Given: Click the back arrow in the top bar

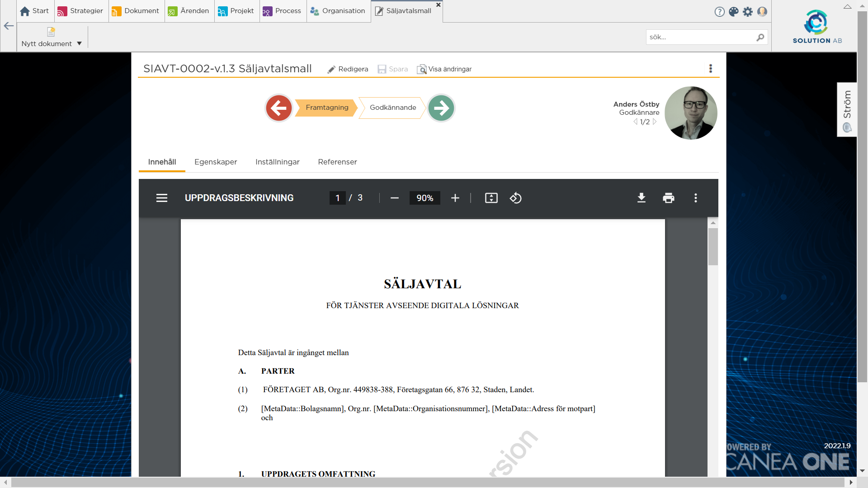Looking at the screenshot, I should (9, 26).
